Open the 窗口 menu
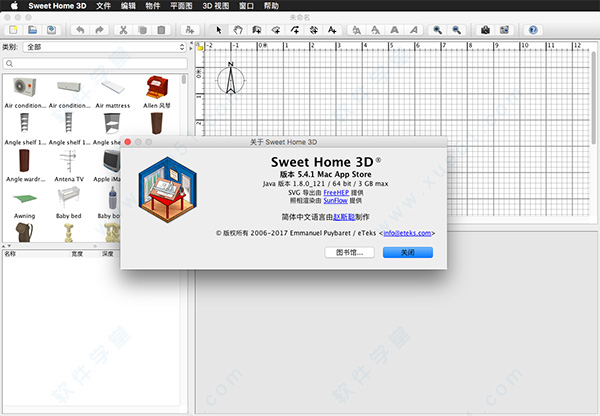Image resolution: width=600 pixels, height=416 pixels. pyautogui.click(x=246, y=6)
